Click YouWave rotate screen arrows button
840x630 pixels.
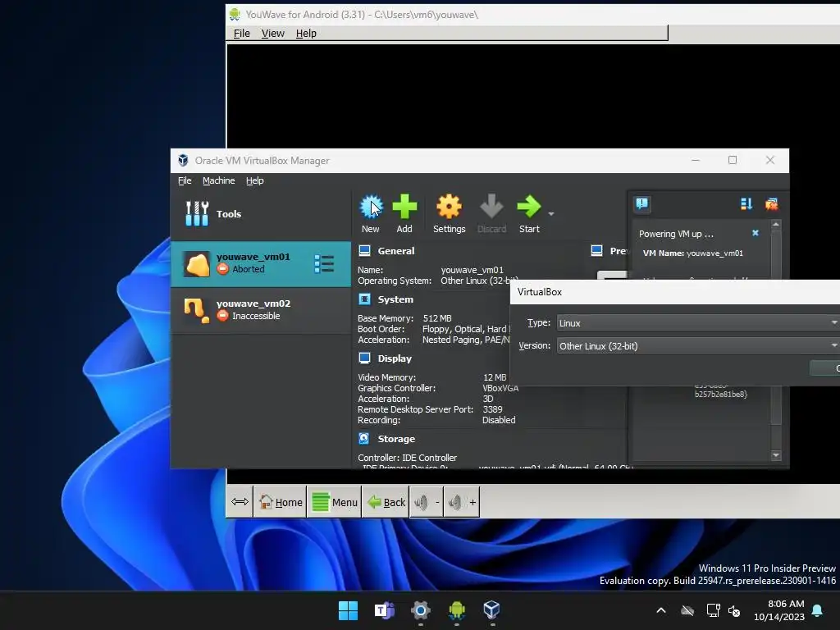click(x=240, y=502)
